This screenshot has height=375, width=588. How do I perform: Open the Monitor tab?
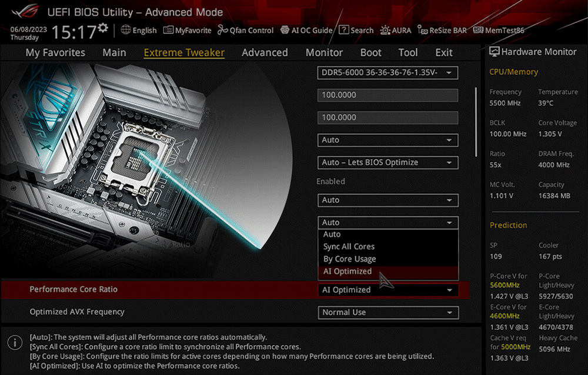pyautogui.click(x=325, y=52)
